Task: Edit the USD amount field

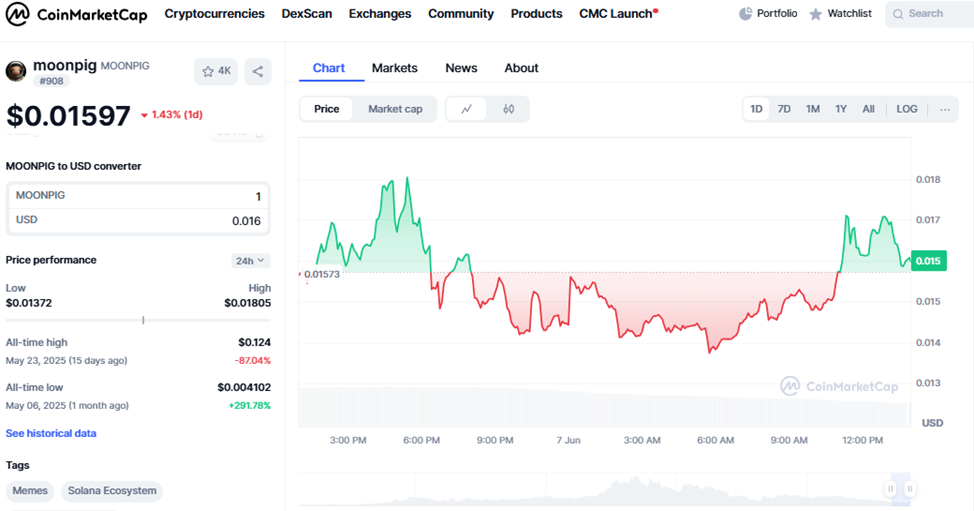Action: tap(138, 221)
